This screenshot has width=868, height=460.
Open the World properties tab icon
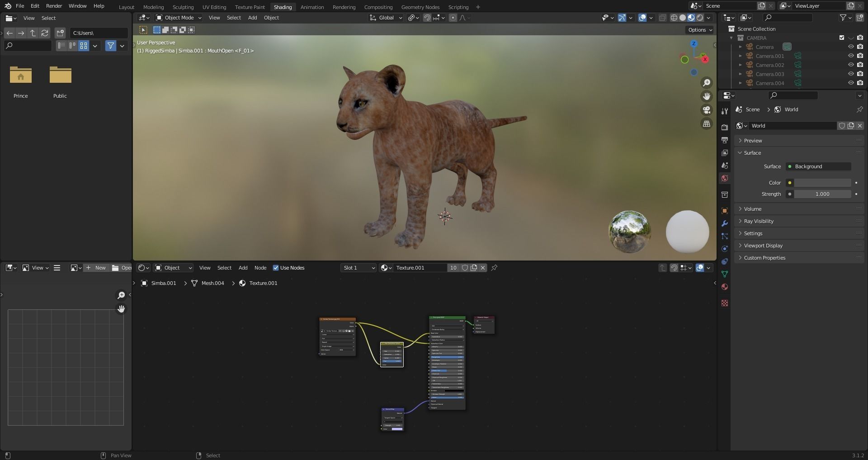(x=725, y=178)
